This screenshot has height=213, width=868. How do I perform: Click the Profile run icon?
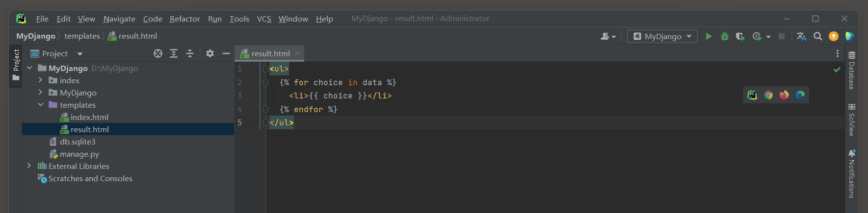[757, 37]
